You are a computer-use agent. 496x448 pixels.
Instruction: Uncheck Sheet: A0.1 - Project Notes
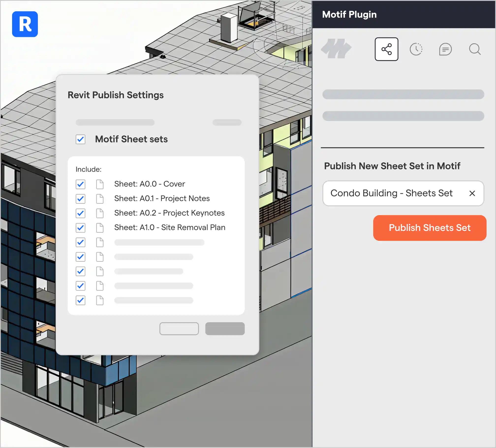(x=80, y=199)
